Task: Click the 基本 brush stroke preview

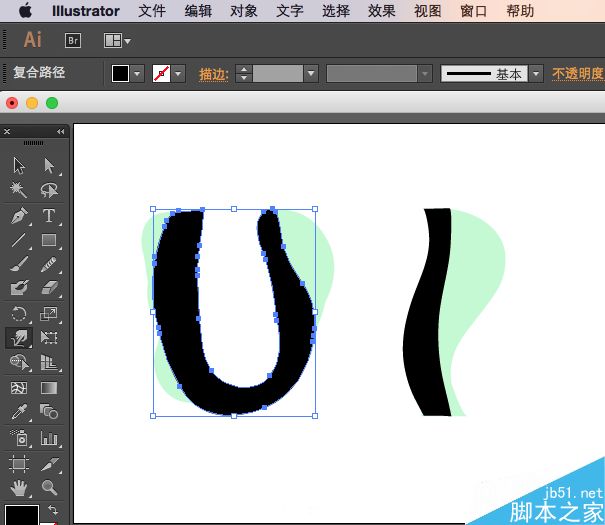Action: point(485,73)
